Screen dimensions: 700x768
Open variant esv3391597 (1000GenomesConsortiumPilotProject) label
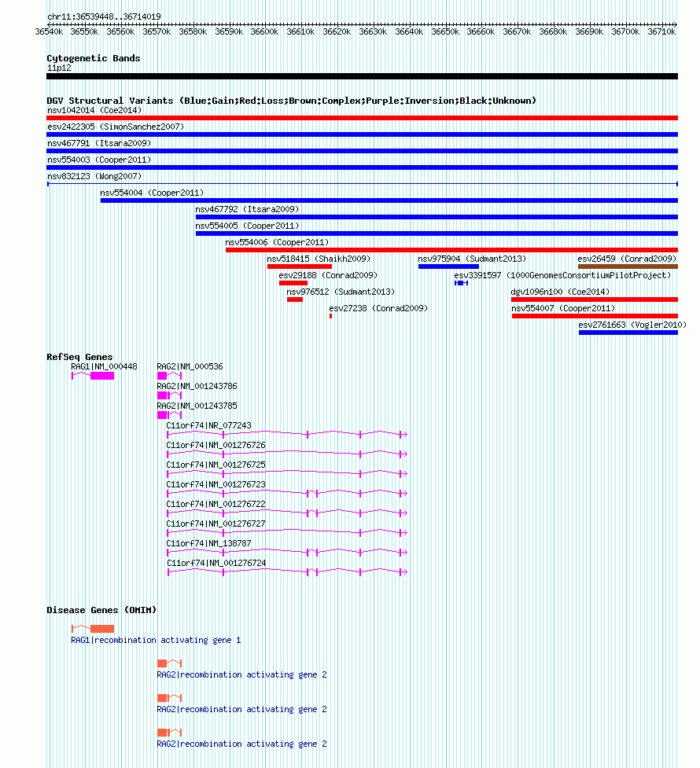click(x=562, y=276)
